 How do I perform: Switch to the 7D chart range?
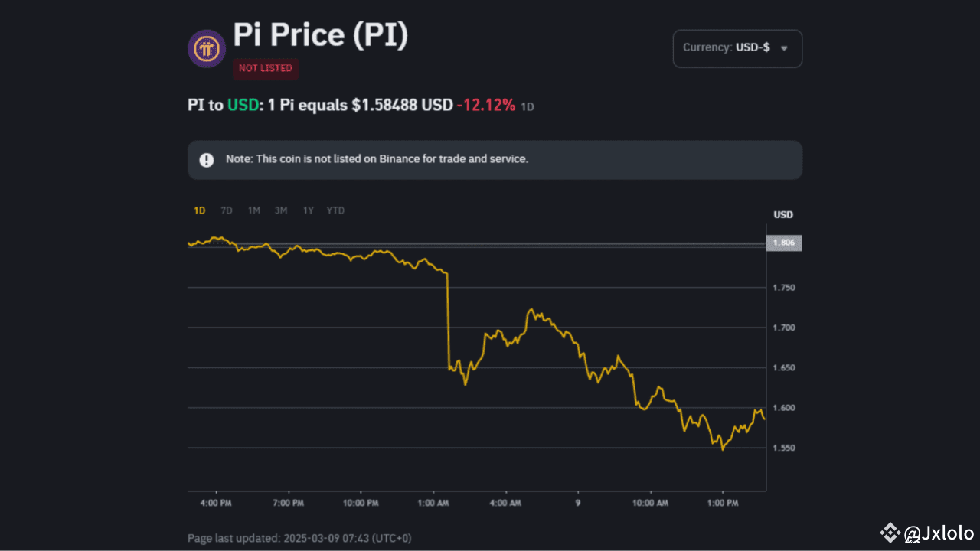tap(227, 210)
